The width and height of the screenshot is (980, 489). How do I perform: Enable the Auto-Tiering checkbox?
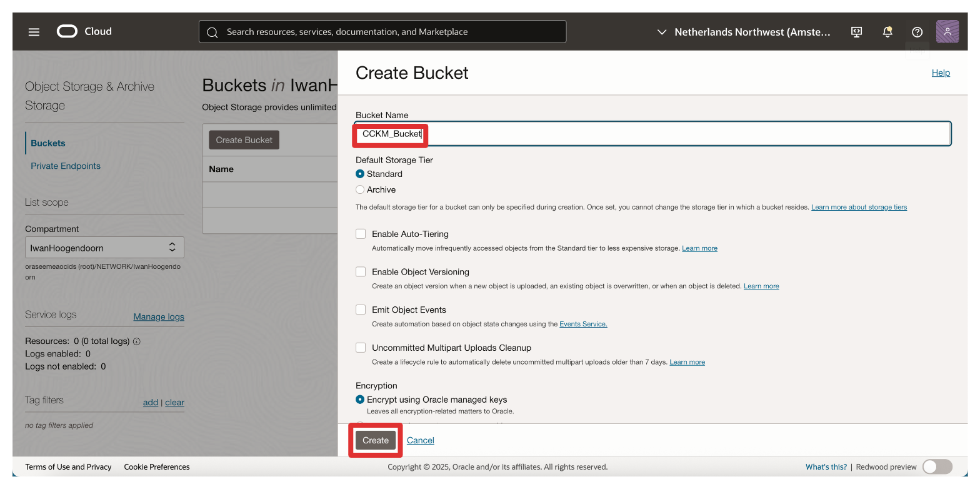point(361,234)
